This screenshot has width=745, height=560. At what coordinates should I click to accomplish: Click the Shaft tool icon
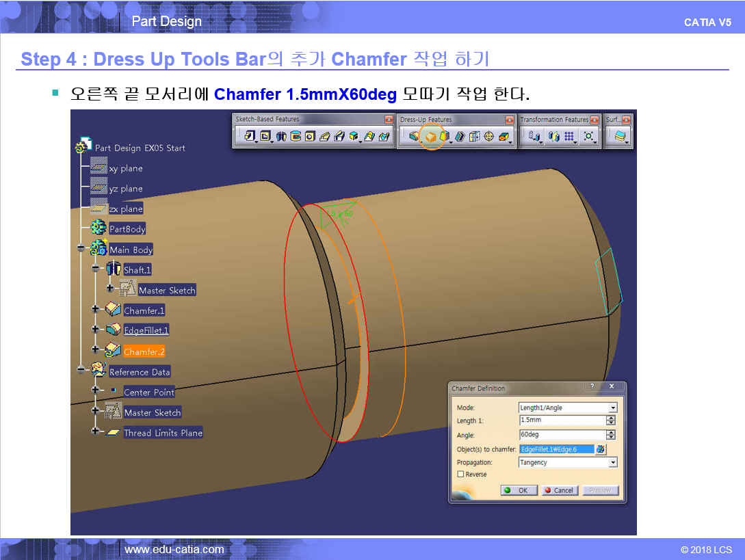click(x=280, y=137)
